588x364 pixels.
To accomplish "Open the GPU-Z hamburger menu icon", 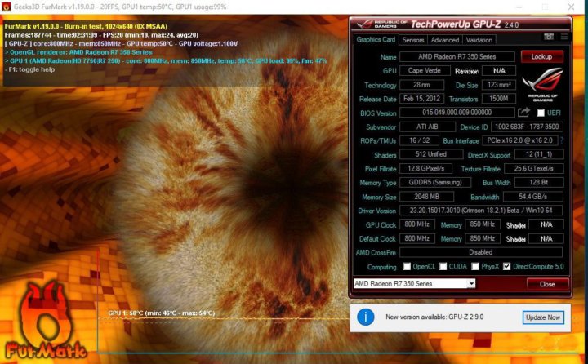I will 563,38.
